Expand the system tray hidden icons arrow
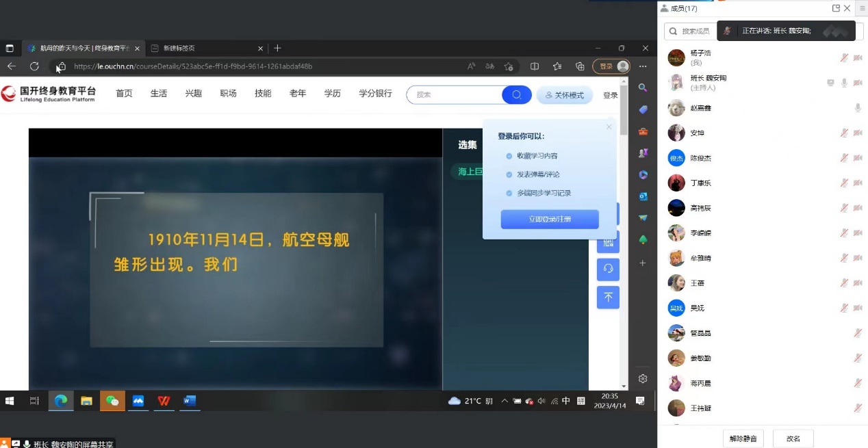Screen dimensions: 868x448 [x=505, y=401]
